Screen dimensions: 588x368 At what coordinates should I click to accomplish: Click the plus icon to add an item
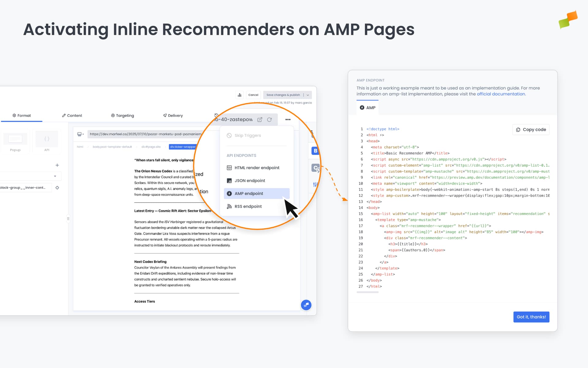(x=57, y=165)
